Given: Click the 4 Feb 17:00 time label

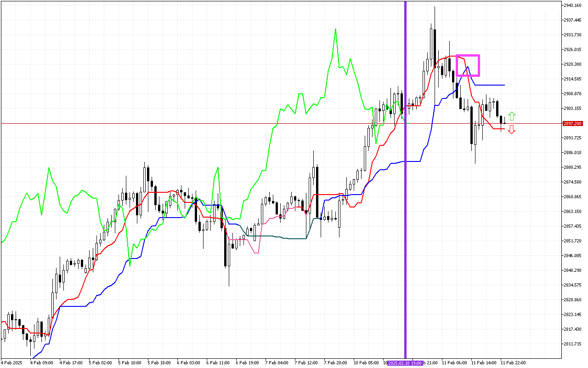Looking at the screenshot, I should (x=71, y=363).
